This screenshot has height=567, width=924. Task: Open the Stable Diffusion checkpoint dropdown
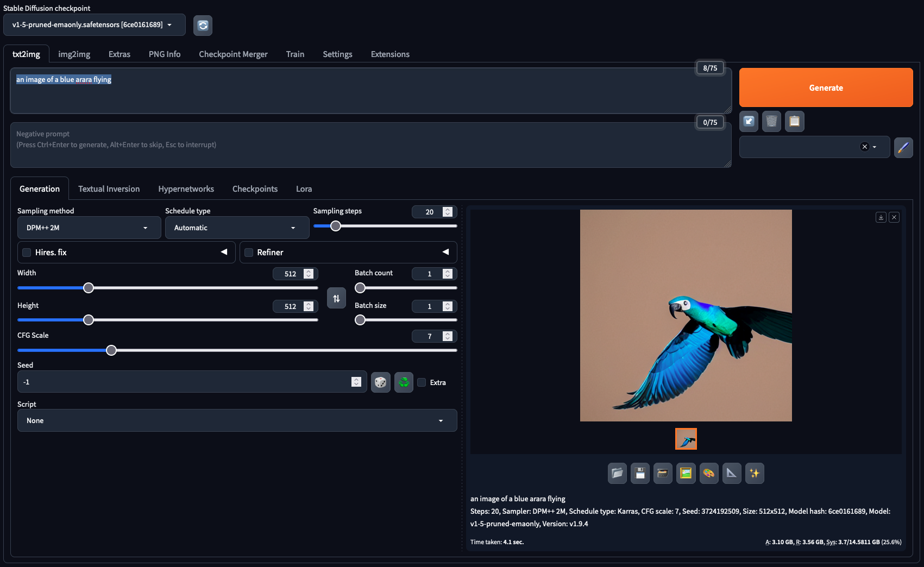pos(95,25)
